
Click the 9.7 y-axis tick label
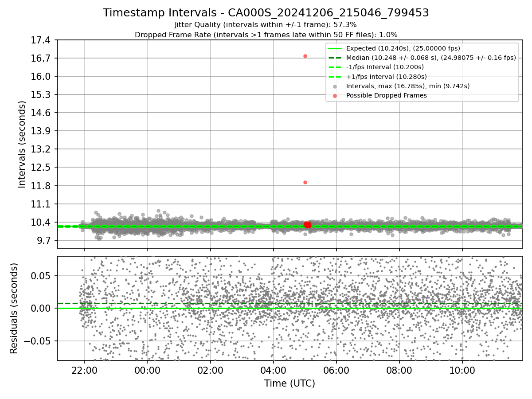point(45,240)
